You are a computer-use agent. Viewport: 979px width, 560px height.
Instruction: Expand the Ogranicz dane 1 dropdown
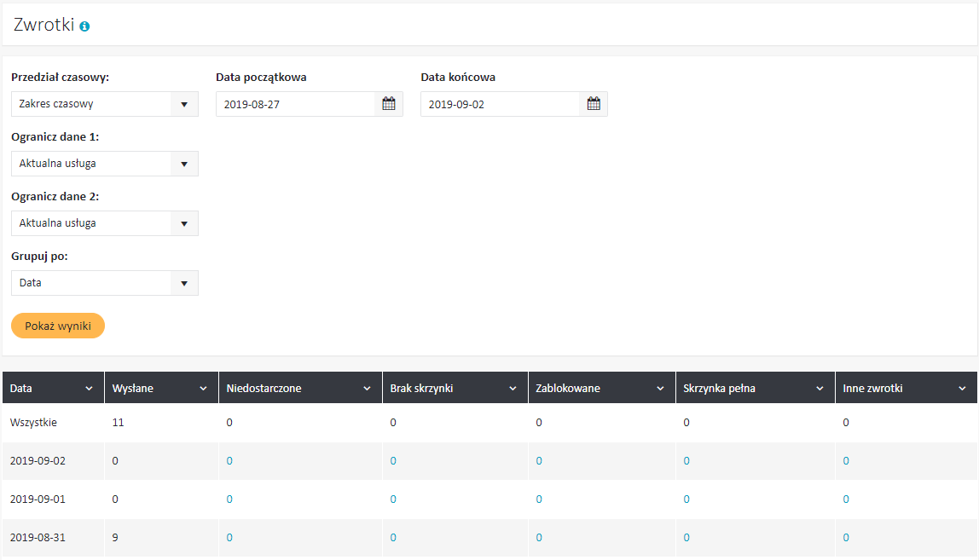[x=184, y=164]
